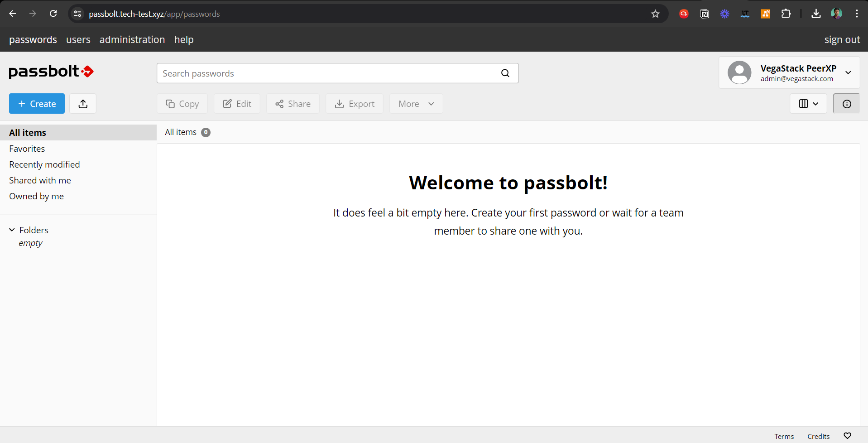This screenshot has width=868, height=443.
Task: Open the Credits link
Action: [x=818, y=436]
